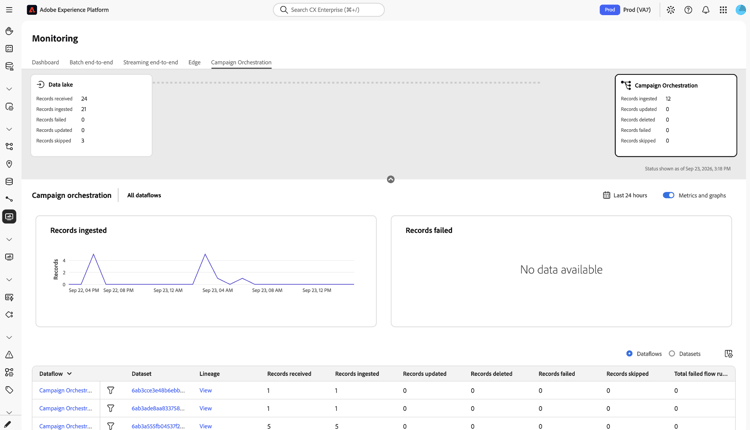Open the help question mark icon
750x430 pixels.
click(688, 10)
